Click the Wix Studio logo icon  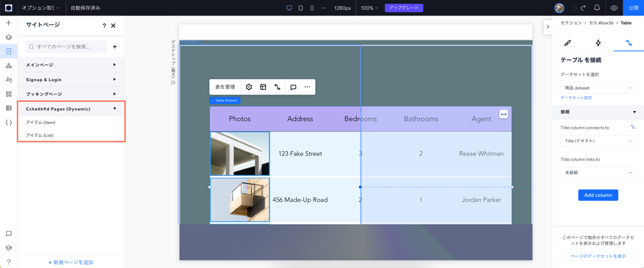coord(8,8)
